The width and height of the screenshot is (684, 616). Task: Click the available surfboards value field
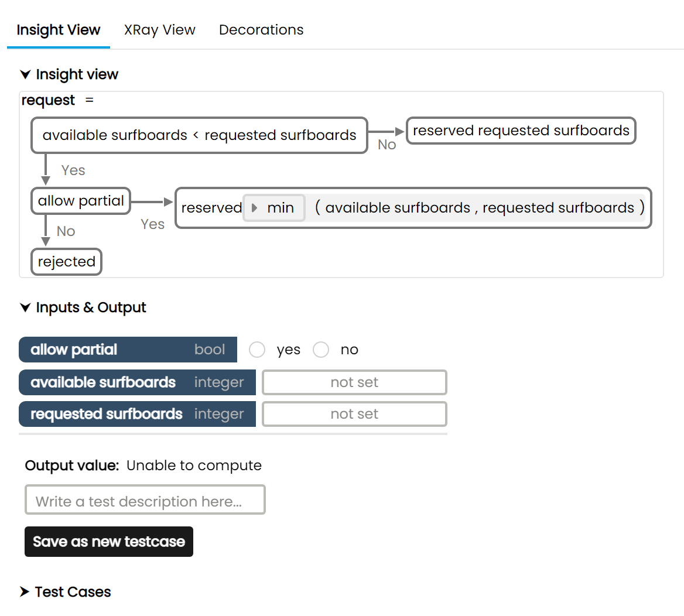354,382
